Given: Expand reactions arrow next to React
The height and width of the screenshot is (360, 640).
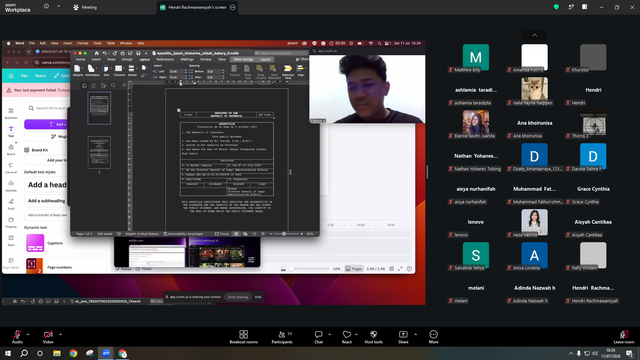Looking at the screenshot, I should coord(356,334).
